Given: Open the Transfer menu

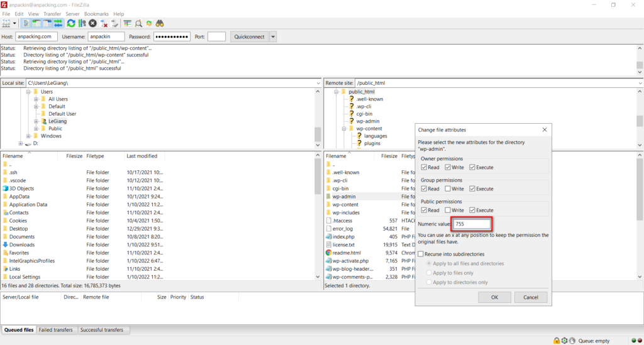Looking at the screenshot, I should pyautogui.click(x=52, y=14).
